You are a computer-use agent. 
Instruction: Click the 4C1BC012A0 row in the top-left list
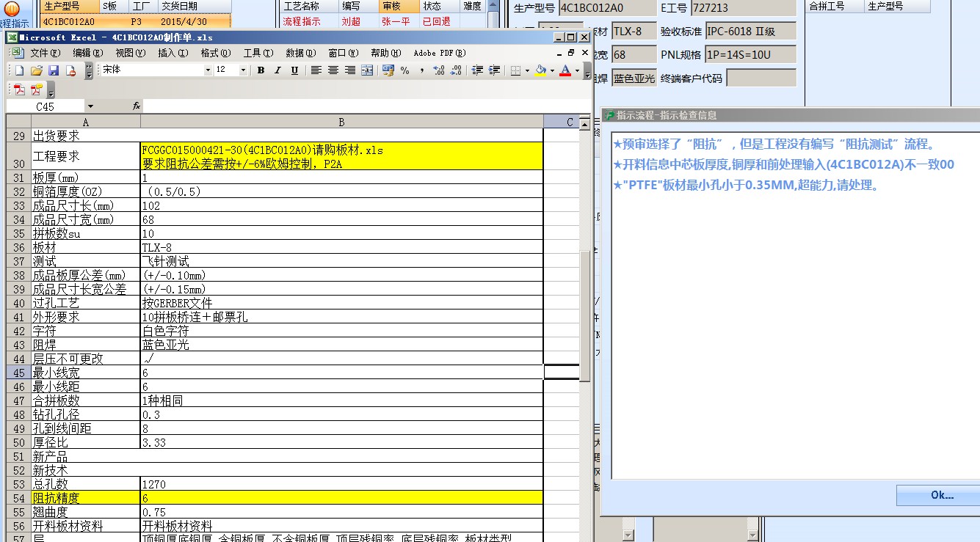[x=136, y=21]
